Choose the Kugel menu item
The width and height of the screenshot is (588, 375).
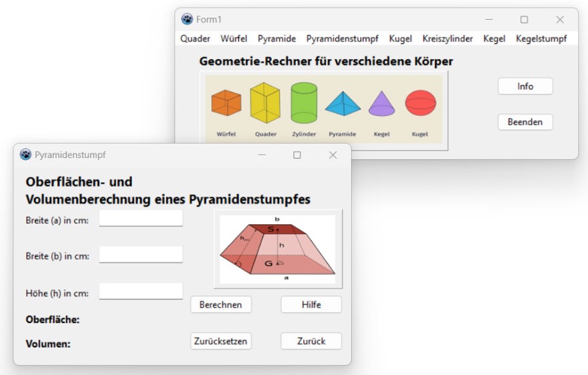[400, 39]
